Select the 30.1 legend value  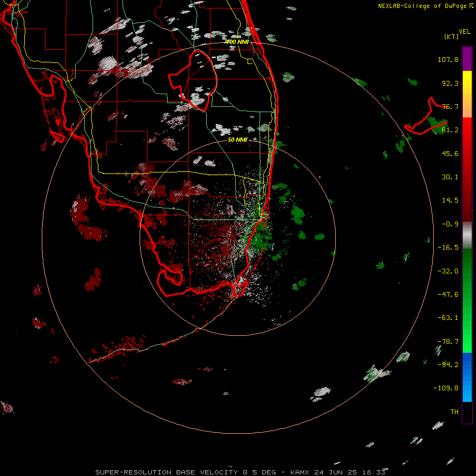(x=450, y=177)
